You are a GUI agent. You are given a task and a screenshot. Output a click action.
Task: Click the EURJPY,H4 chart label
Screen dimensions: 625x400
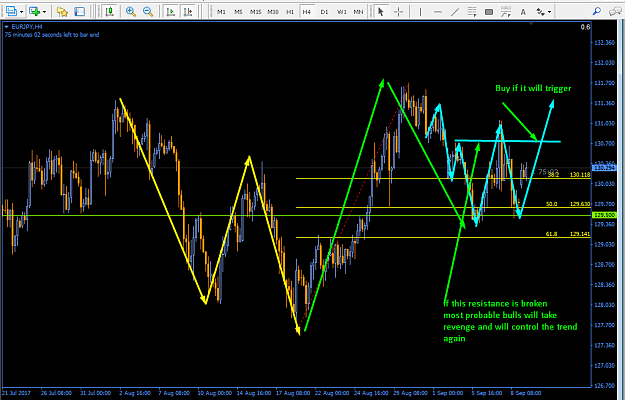[x=27, y=27]
